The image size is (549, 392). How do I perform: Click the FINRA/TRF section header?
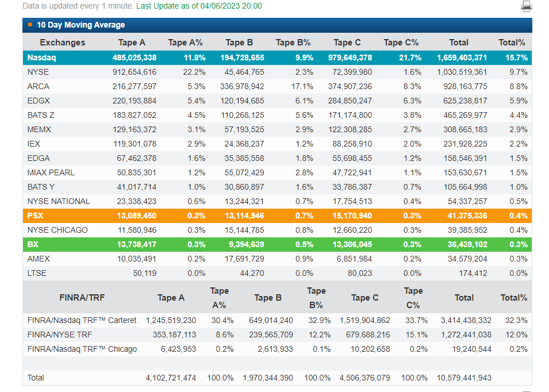click(x=82, y=298)
